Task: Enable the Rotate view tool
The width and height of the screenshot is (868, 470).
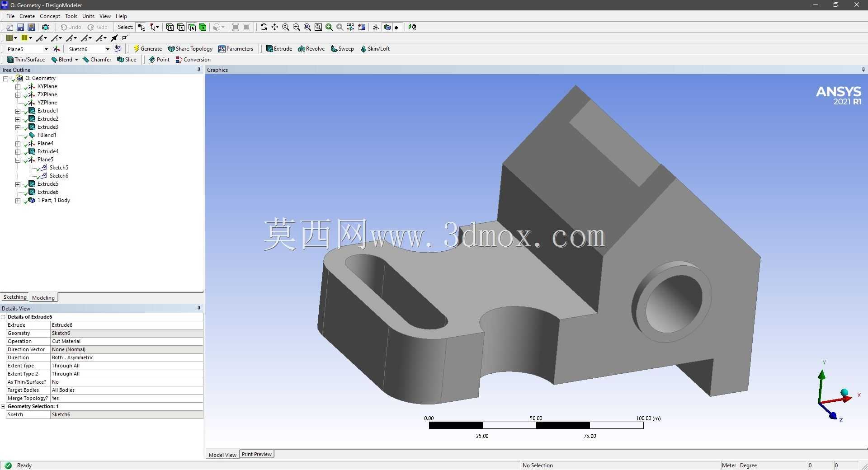Action: pos(264,27)
